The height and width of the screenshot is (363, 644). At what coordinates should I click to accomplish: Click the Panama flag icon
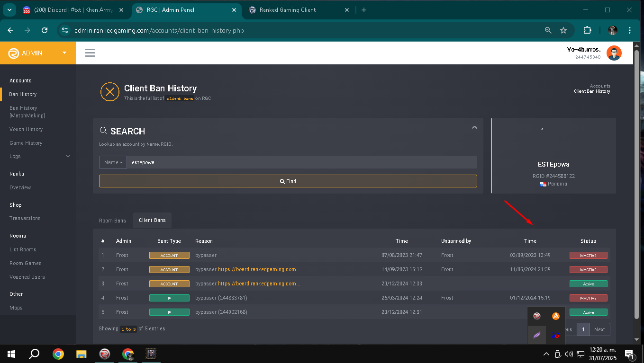tap(543, 184)
